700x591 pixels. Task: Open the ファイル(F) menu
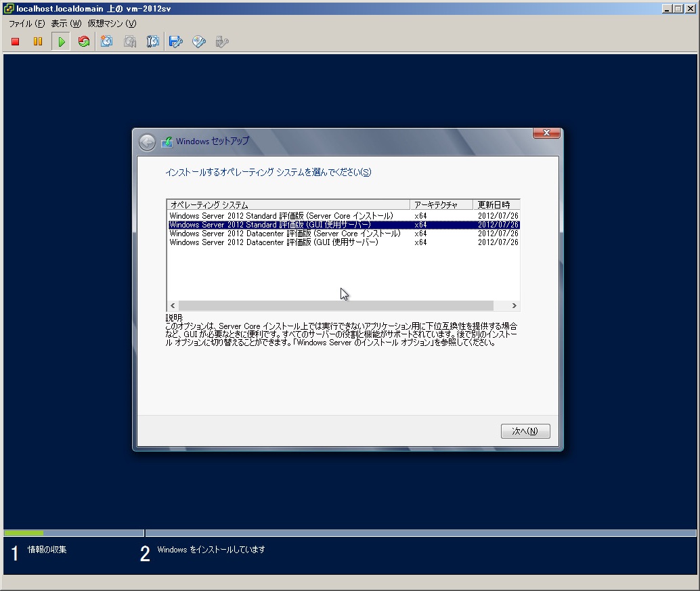(x=27, y=24)
